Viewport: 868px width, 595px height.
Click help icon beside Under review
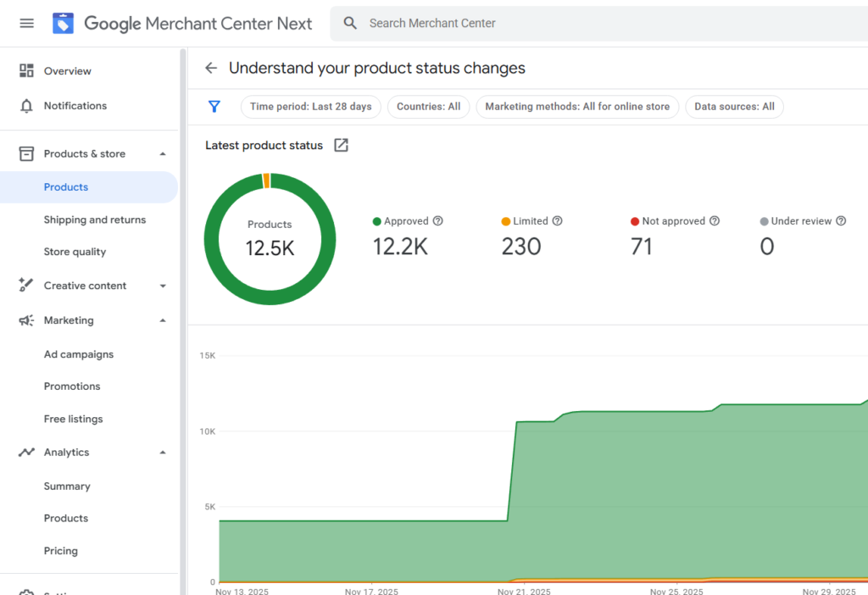(841, 221)
